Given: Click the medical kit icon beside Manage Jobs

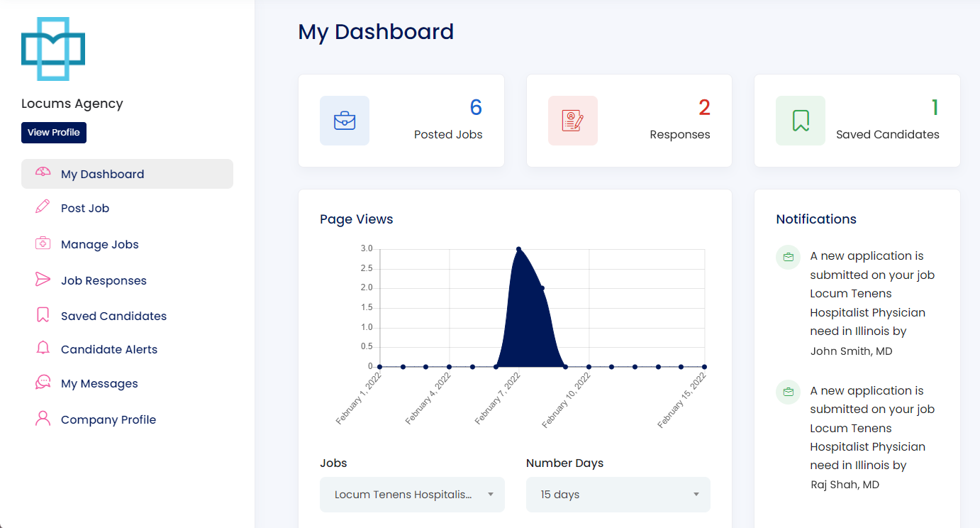Looking at the screenshot, I should point(43,243).
